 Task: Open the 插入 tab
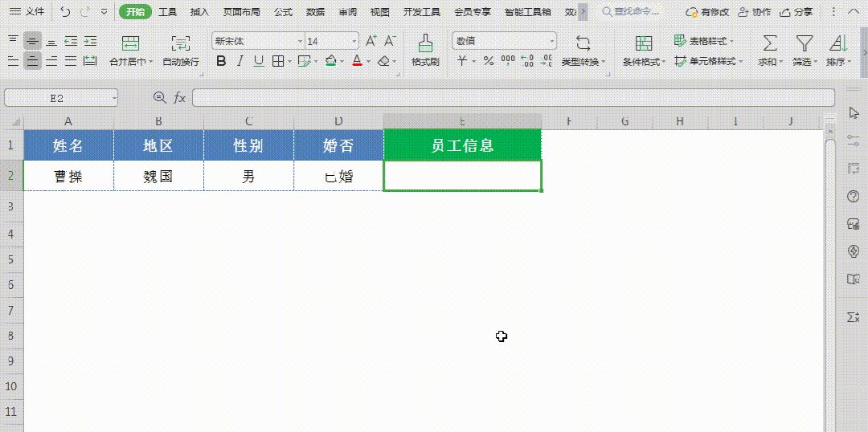tap(199, 11)
